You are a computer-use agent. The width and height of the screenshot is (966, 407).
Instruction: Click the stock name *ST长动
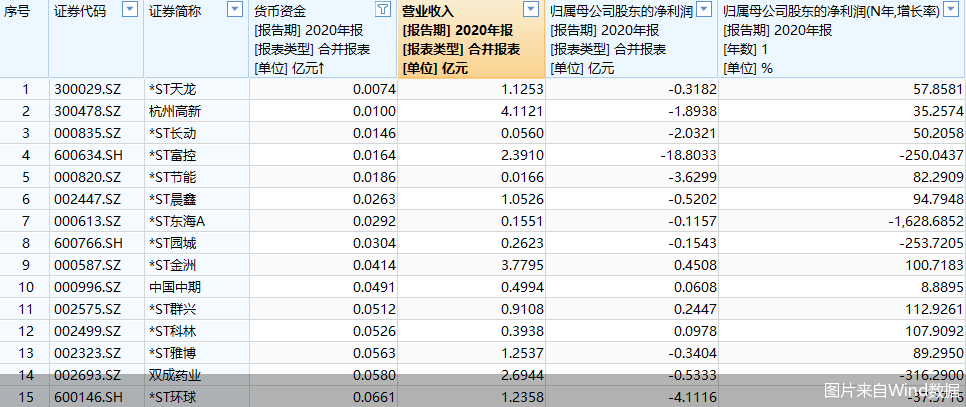coord(172,134)
